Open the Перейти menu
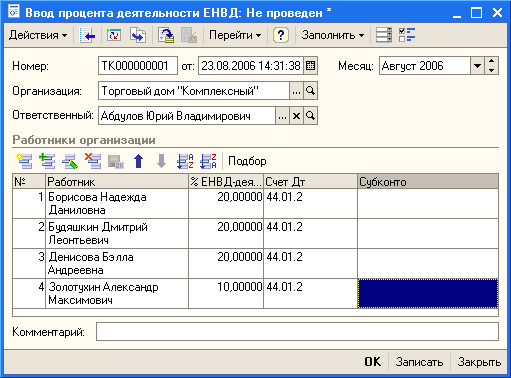This screenshot has height=378, width=511. pyautogui.click(x=235, y=35)
